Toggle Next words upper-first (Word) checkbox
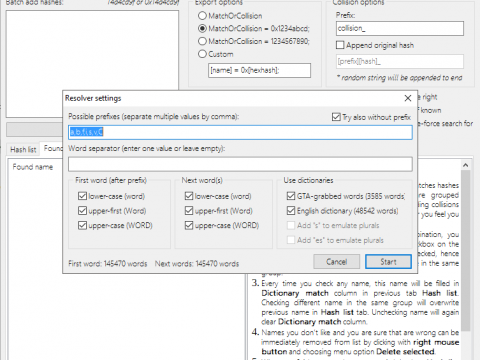The height and width of the screenshot is (360, 480). pyautogui.click(x=189, y=211)
